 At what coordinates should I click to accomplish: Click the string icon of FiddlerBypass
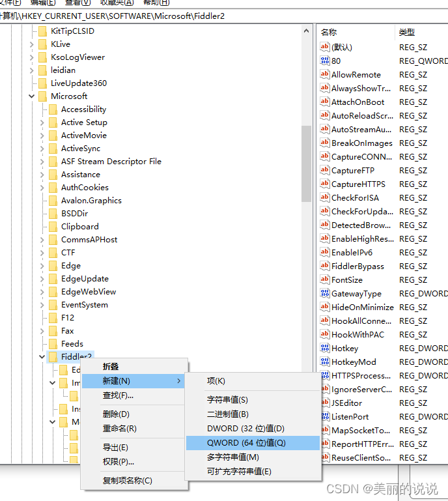pyautogui.click(x=325, y=266)
